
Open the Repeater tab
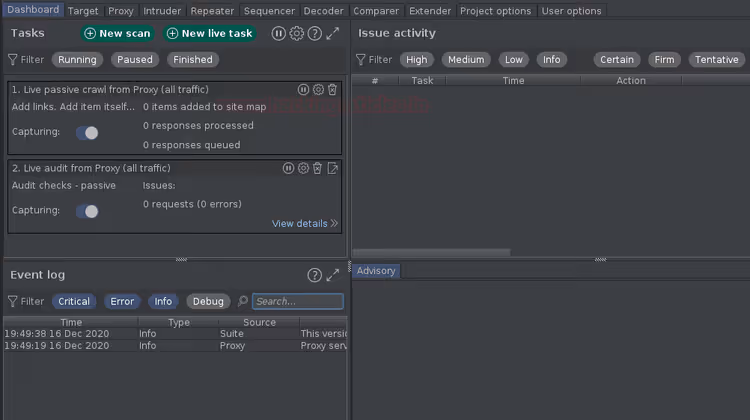click(212, 11)
